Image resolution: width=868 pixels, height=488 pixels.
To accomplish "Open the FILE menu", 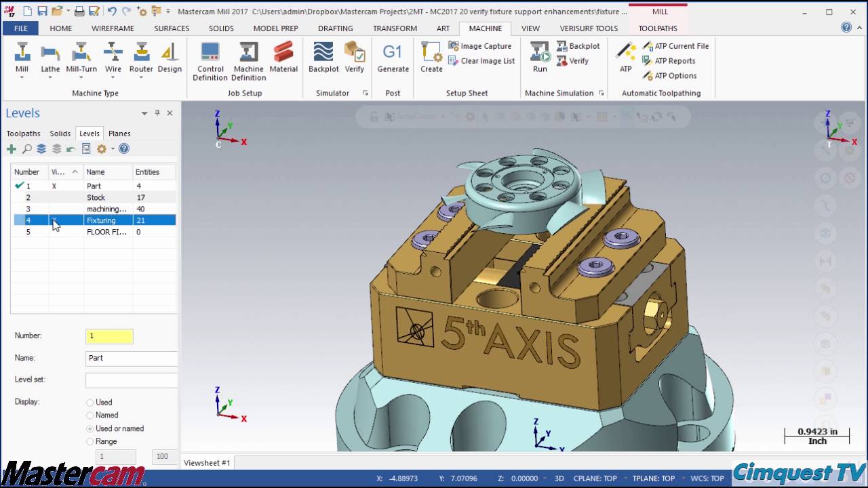I will [21, 28].
